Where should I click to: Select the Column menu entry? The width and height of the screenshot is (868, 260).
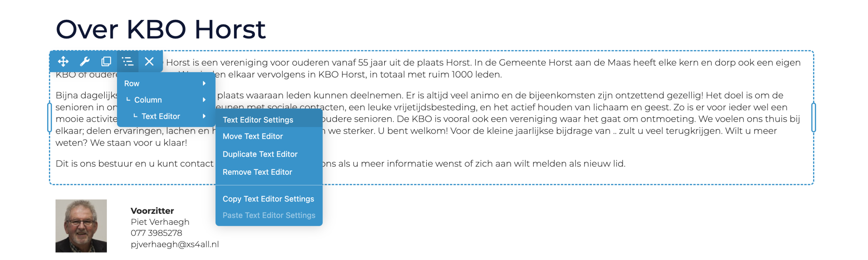tap(166, 100)
